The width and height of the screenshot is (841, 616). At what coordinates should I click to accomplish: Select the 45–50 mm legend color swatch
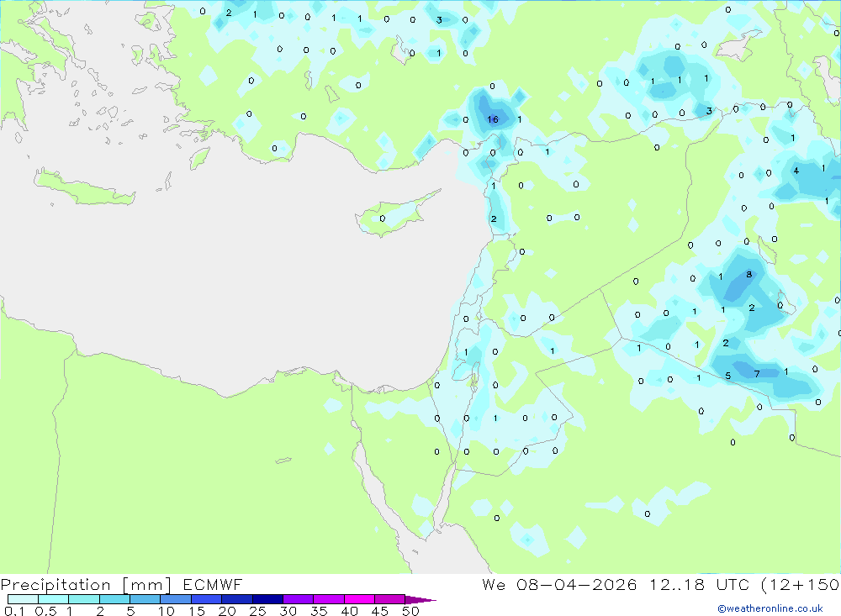(x=390, y=599)
